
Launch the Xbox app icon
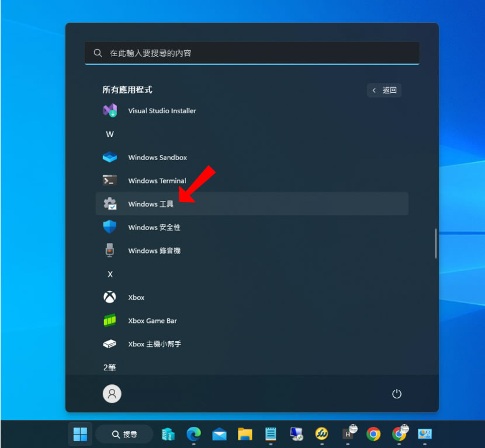[x=110, y=297]
